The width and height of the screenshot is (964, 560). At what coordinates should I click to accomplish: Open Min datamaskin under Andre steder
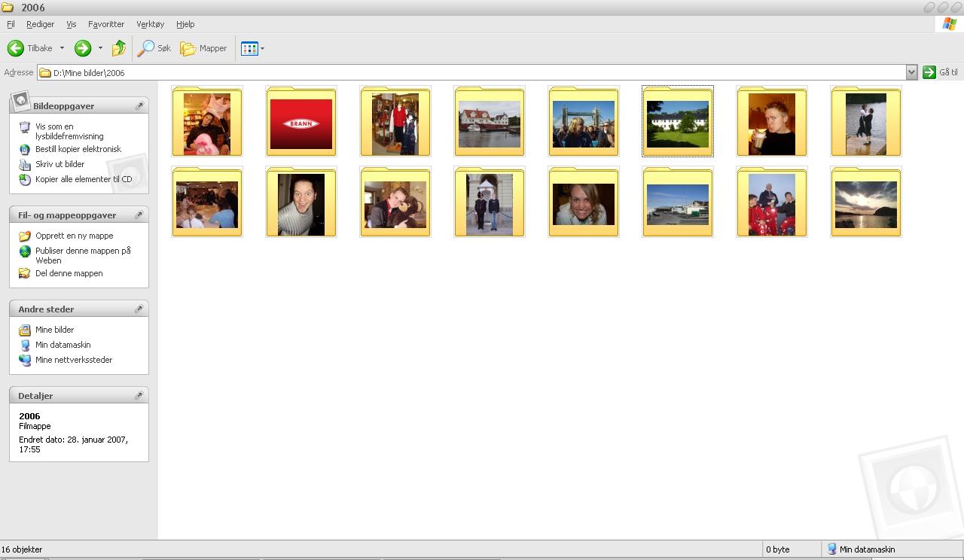point(63,345)
